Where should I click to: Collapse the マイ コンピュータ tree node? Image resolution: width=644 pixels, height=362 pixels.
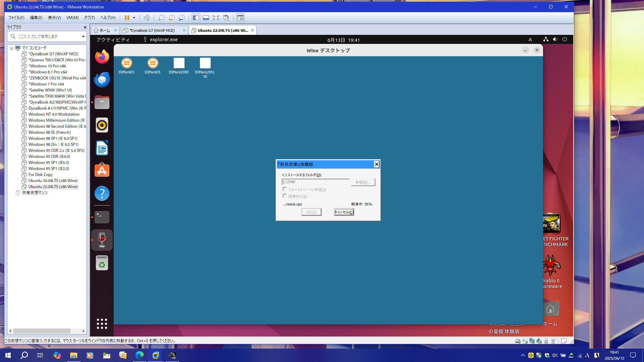pyautogui.click(x=11, y=48)
